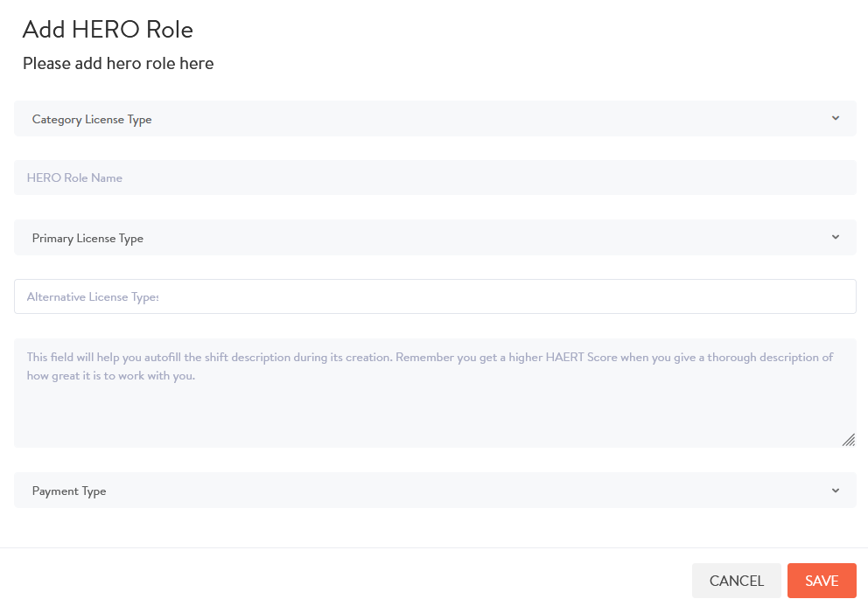The width and height of the screenshot is (868, 613).
Task: Click into the Alternative License Types field
Action: click(x=435, y=296)
